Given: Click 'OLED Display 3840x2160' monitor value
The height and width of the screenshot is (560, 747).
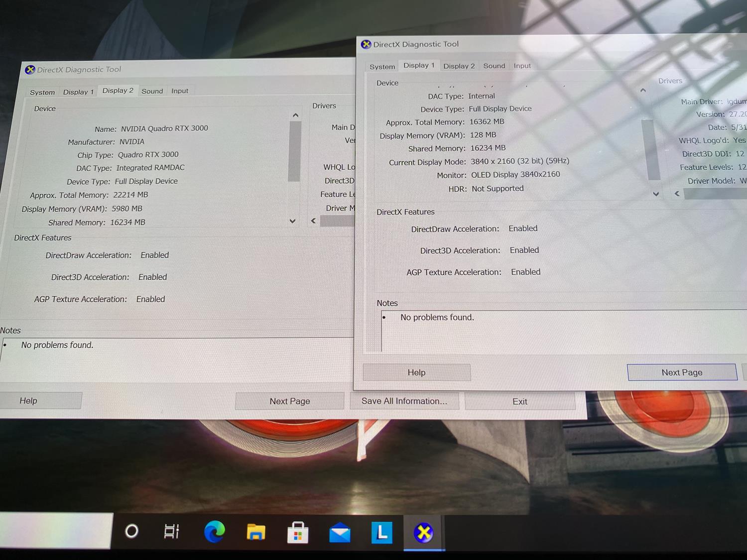Looking at the screenshot, I should pos(515,175).
